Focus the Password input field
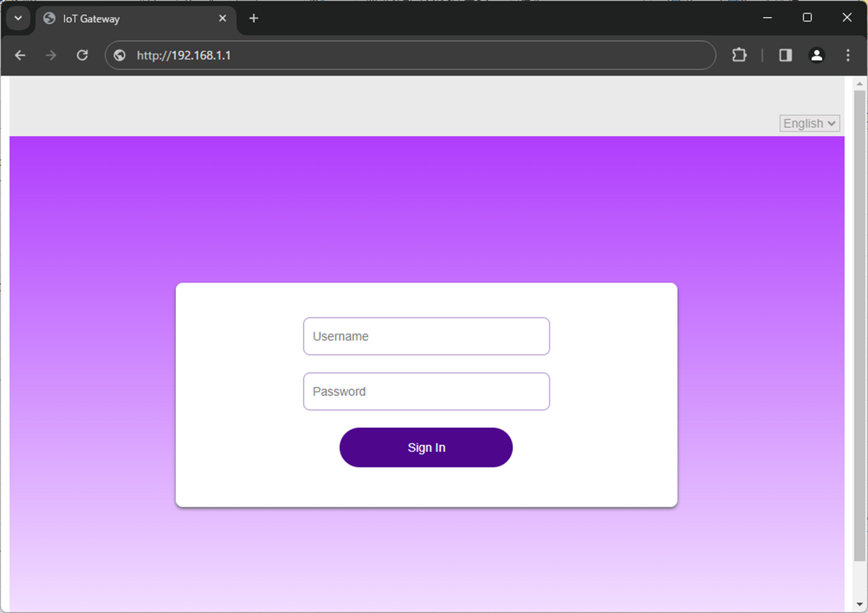 426,392
